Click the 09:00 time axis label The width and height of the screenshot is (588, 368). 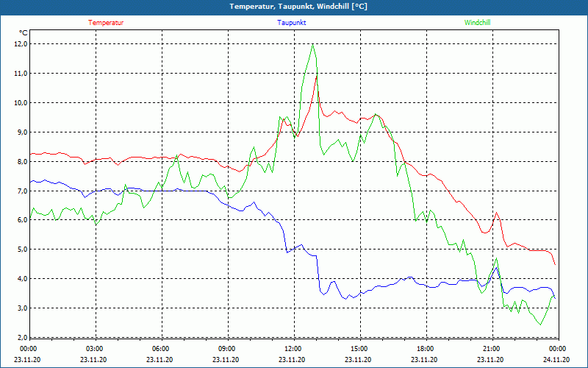(227, 349)
